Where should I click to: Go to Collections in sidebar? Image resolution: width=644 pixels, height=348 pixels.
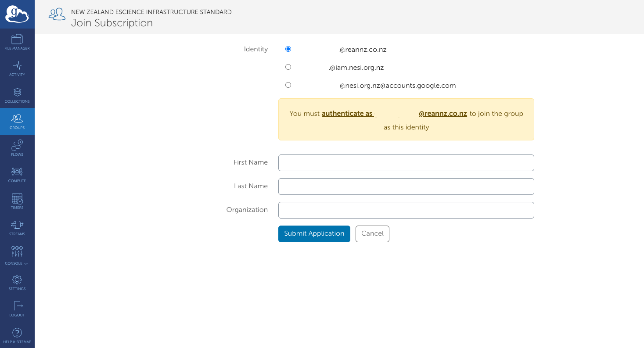pyautogui.click(x=17, y=95)
